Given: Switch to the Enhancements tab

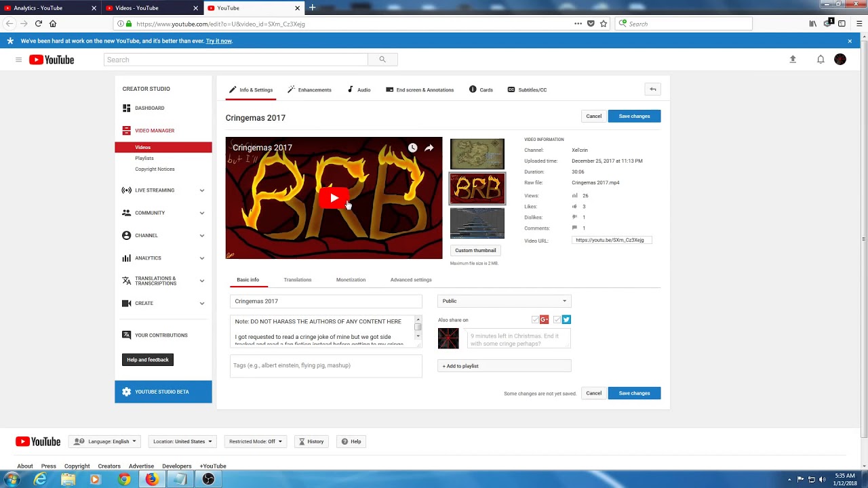Looking at the screenshot, I should pyautogui.click(x=309, y=89).
